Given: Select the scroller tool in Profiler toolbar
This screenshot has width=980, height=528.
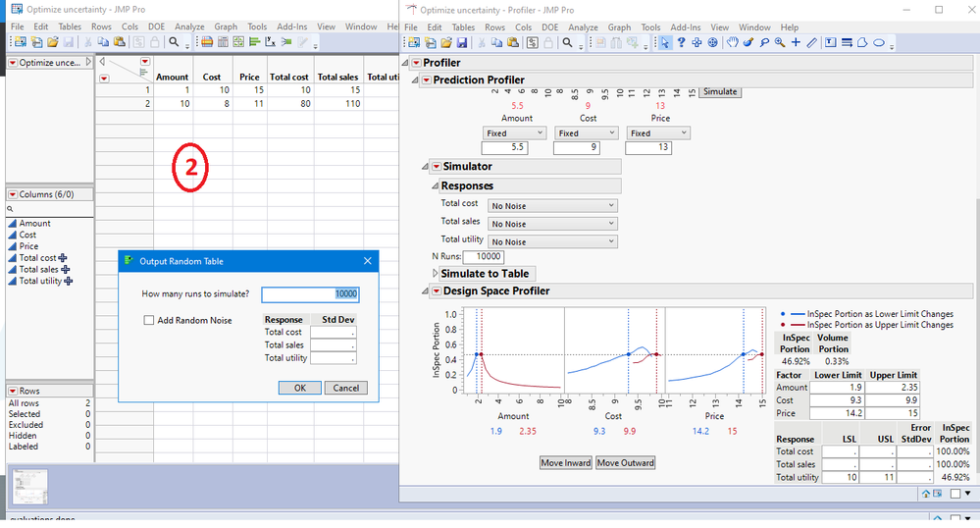Looking at the screenshot, I should point(712,42).
